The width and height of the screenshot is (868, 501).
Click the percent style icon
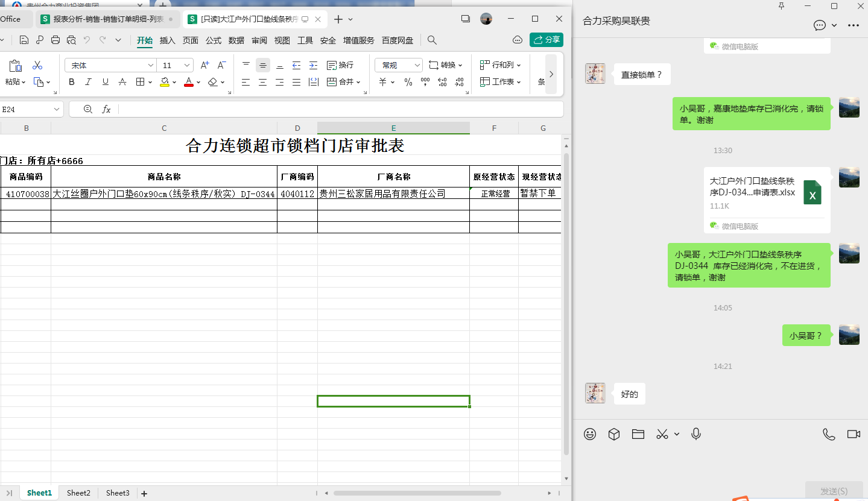pyautogui.click(x=408, y=82)
